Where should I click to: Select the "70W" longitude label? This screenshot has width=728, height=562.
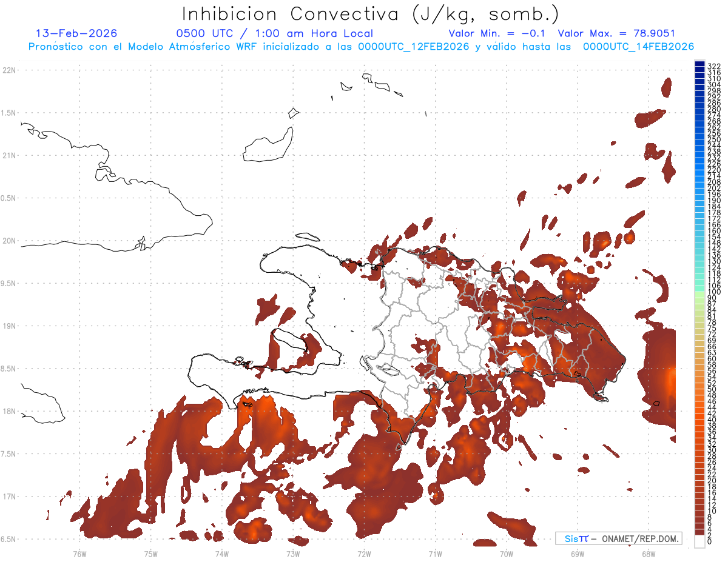point(507,554)
